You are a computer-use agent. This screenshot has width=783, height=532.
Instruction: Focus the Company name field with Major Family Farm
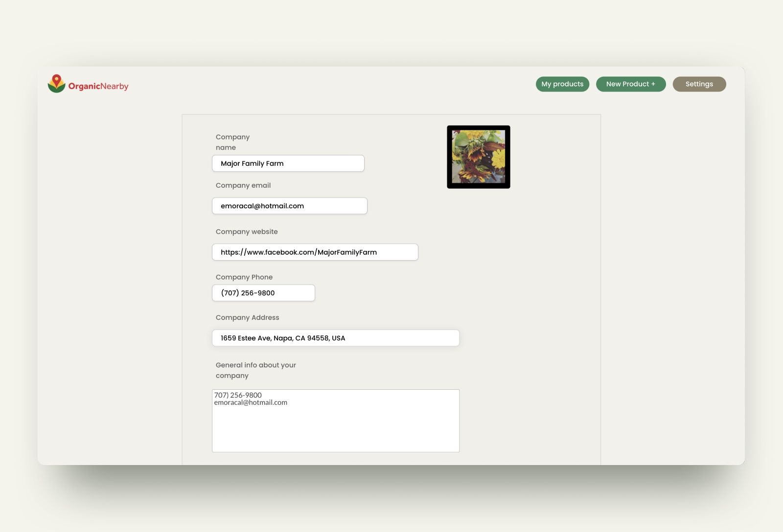point(288,163)
